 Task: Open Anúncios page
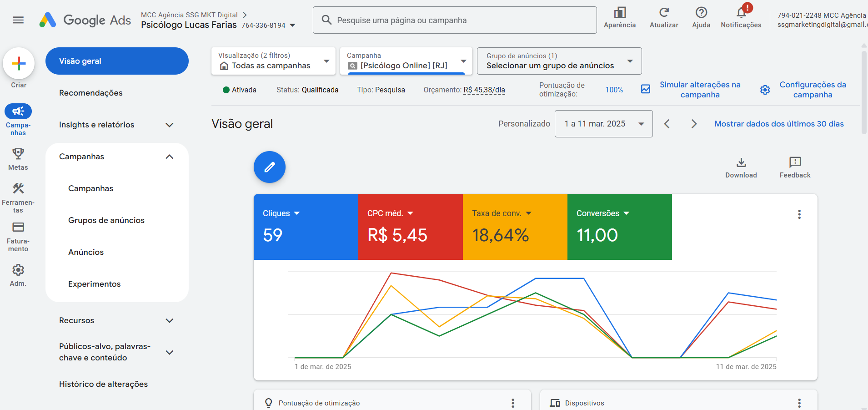[86, 252]
